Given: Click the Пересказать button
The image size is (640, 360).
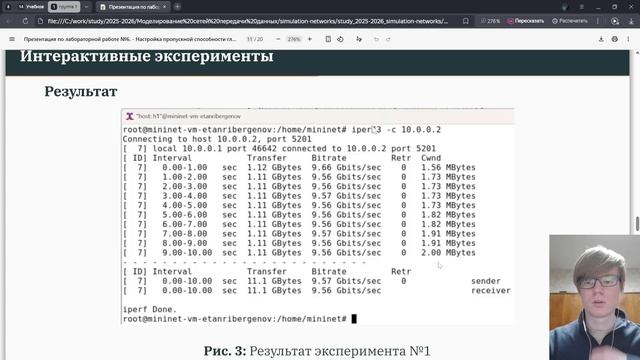Looking at the screenshot, I should [525, 21].
